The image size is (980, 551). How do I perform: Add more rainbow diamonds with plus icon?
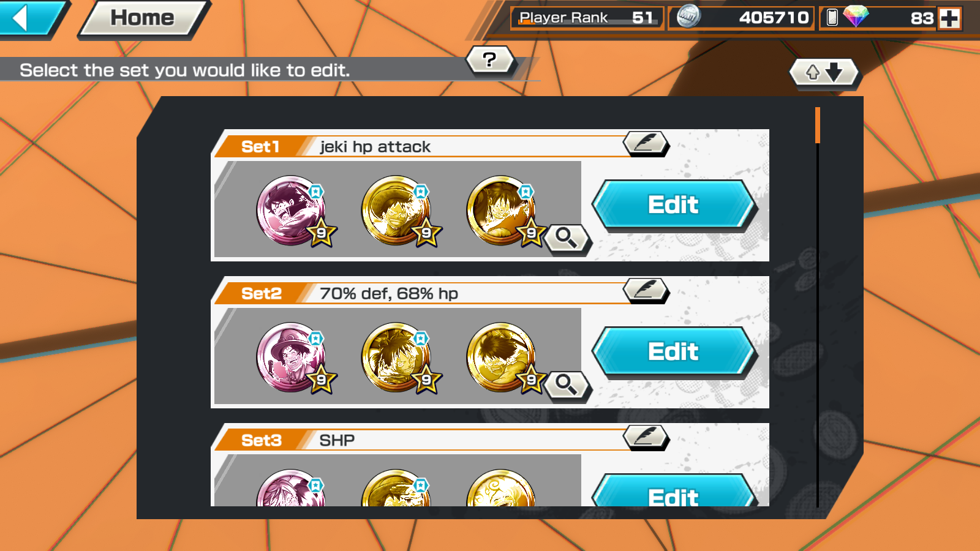949,18
